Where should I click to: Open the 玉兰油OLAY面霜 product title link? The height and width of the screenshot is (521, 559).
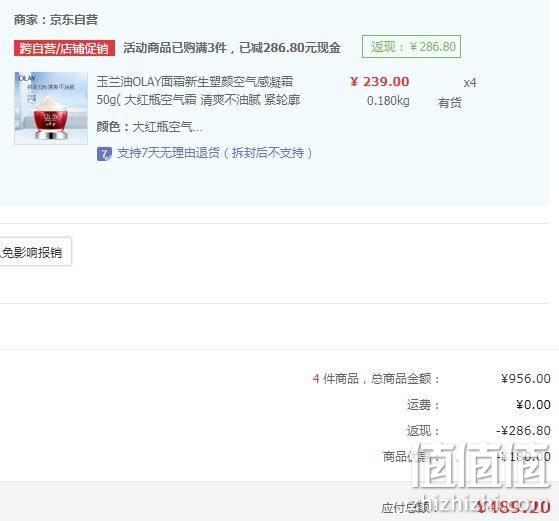point(198,91)
